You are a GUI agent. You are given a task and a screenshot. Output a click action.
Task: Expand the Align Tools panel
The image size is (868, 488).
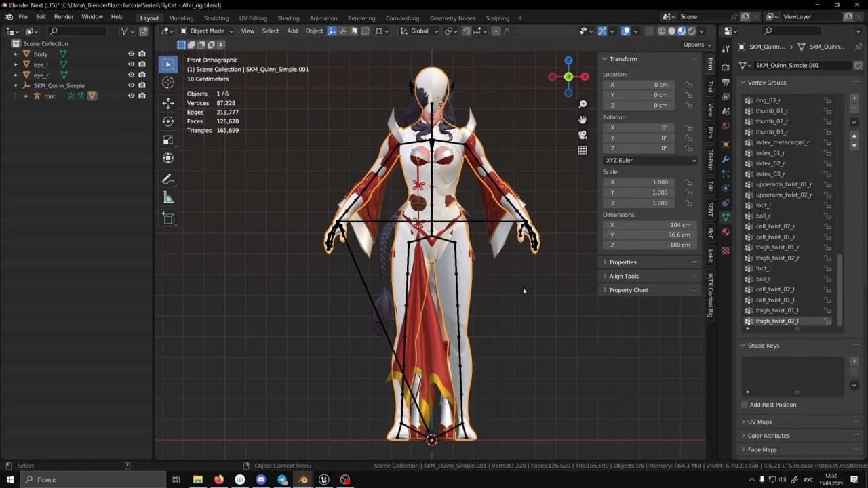point(624,277)
